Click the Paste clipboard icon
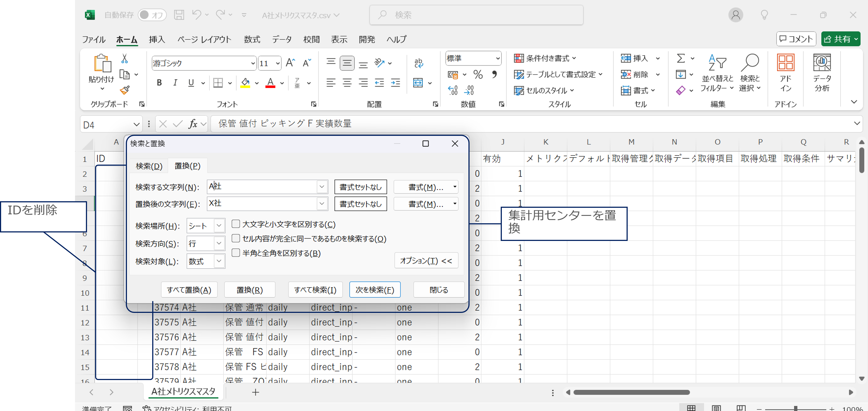Screen dimensions: 868x411 [102, 63]
